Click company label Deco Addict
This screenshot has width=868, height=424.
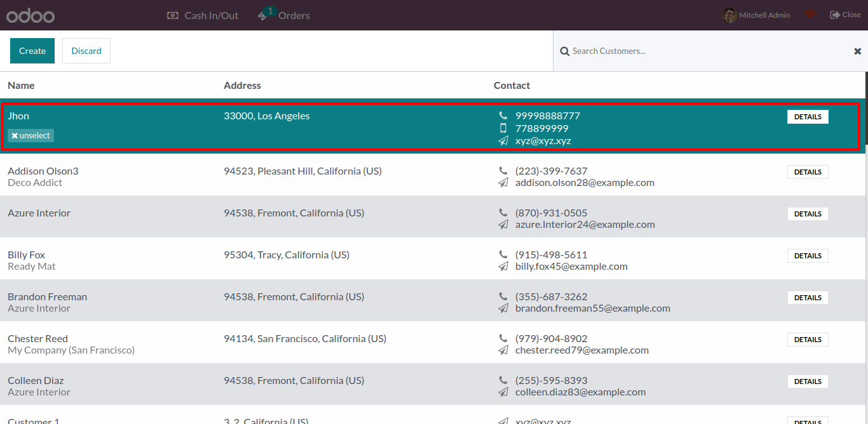tap(35, 182)
